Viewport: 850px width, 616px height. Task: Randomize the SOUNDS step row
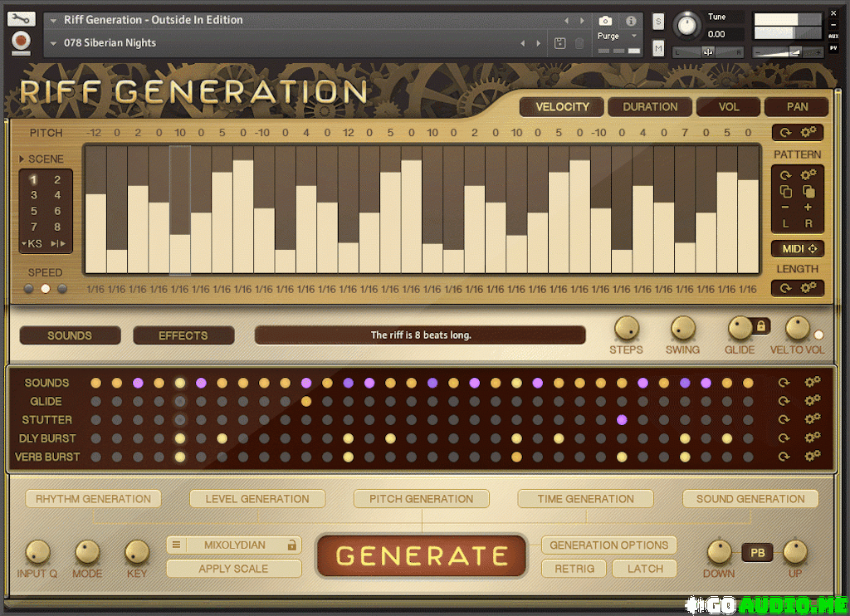[784, 383]
